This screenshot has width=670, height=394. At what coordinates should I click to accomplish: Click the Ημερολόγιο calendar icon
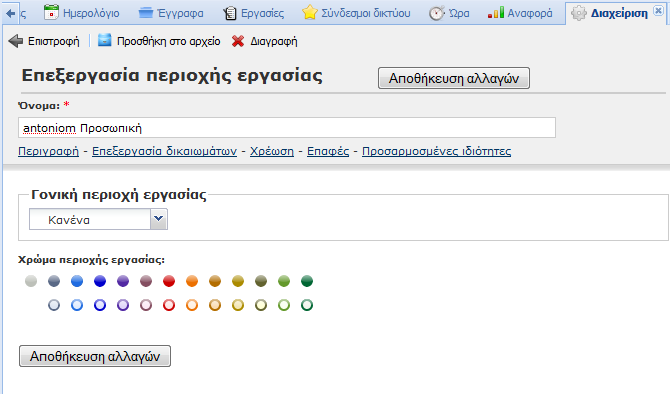pyautogui.click(x=51, y=12)
